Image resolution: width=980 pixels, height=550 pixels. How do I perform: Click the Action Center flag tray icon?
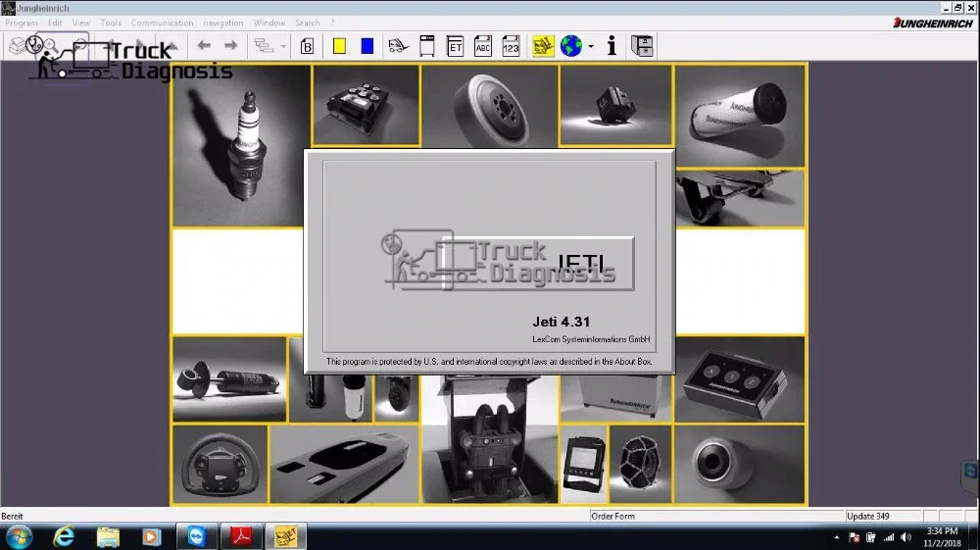coord(854,537)
